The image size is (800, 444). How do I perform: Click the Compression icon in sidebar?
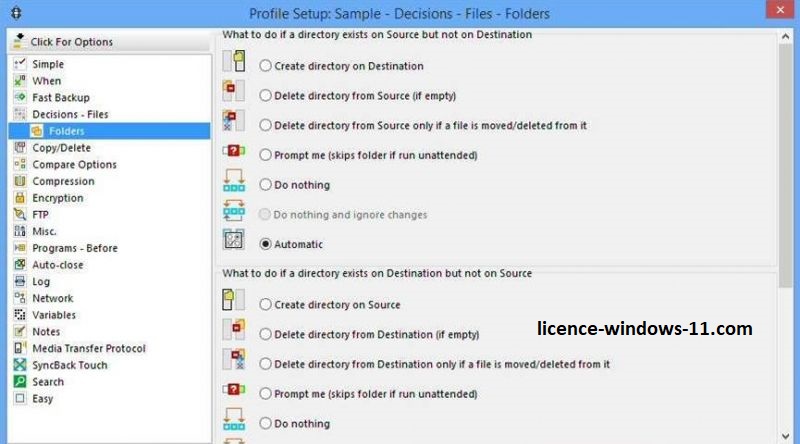[x=21, y=181]
